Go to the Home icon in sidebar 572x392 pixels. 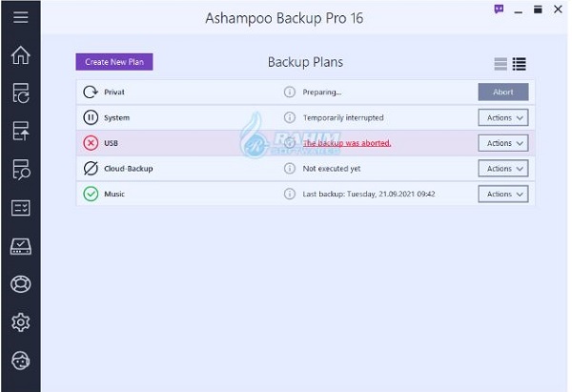point(20,54)
